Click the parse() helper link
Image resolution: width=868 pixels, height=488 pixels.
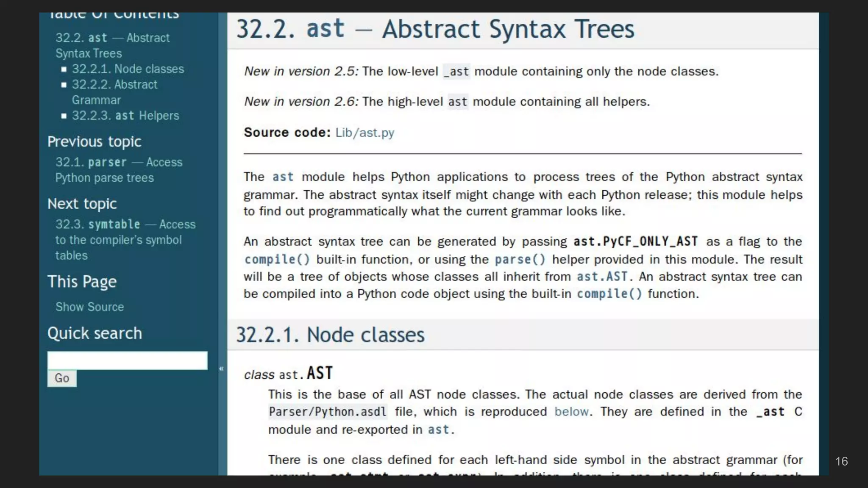(520, 259)
